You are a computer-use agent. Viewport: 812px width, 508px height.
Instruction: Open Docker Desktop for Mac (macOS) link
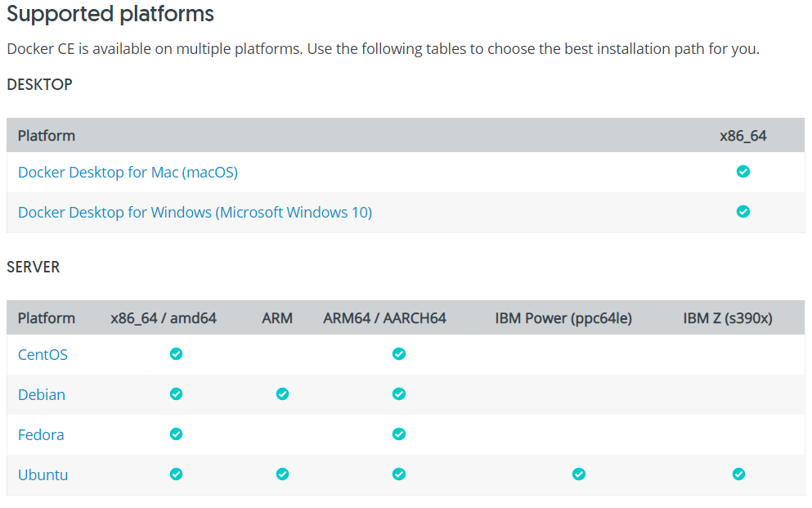(x=128, y=173)
